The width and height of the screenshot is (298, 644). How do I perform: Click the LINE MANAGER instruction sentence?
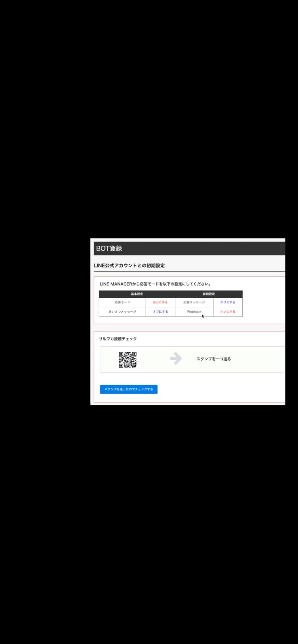(x=156, y=284)
